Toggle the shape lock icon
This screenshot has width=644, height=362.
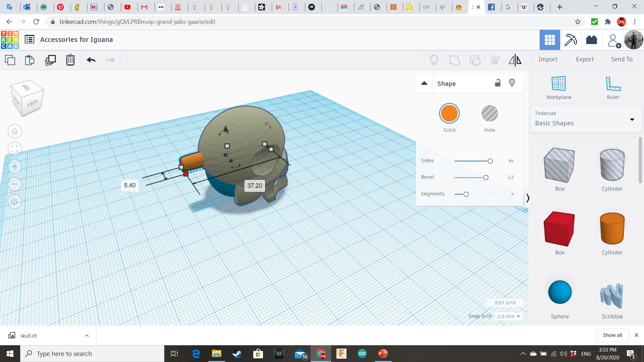[498, 83]
